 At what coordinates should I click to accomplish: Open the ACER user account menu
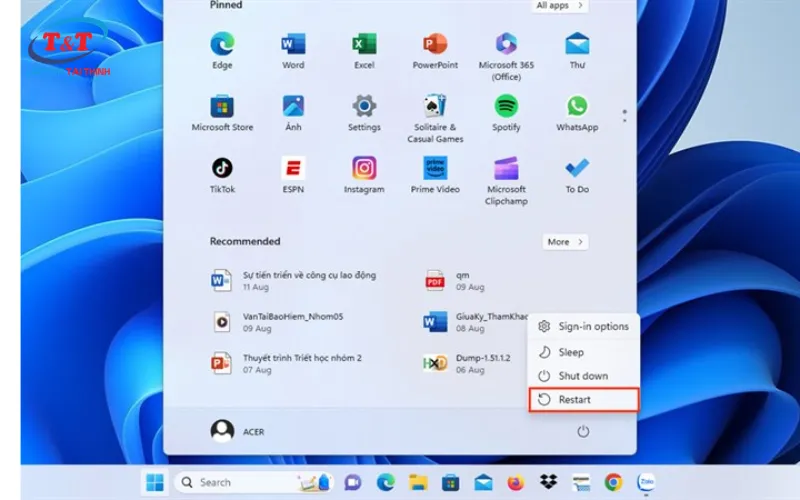point(238,432)
